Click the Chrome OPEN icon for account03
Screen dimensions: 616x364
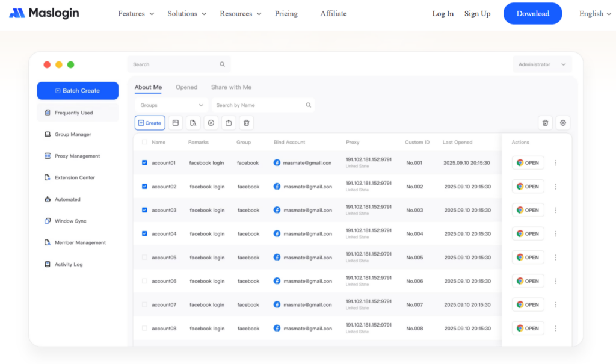(x=520, y=211)
